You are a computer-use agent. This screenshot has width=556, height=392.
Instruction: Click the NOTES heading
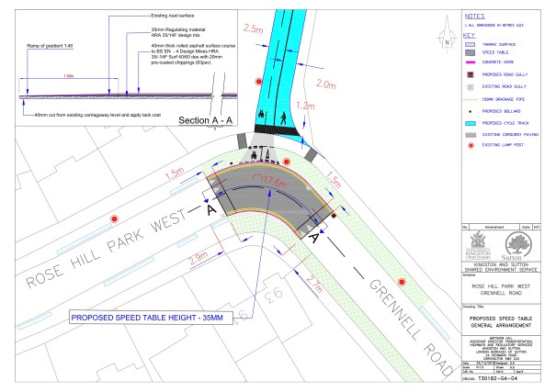(474, 17)
